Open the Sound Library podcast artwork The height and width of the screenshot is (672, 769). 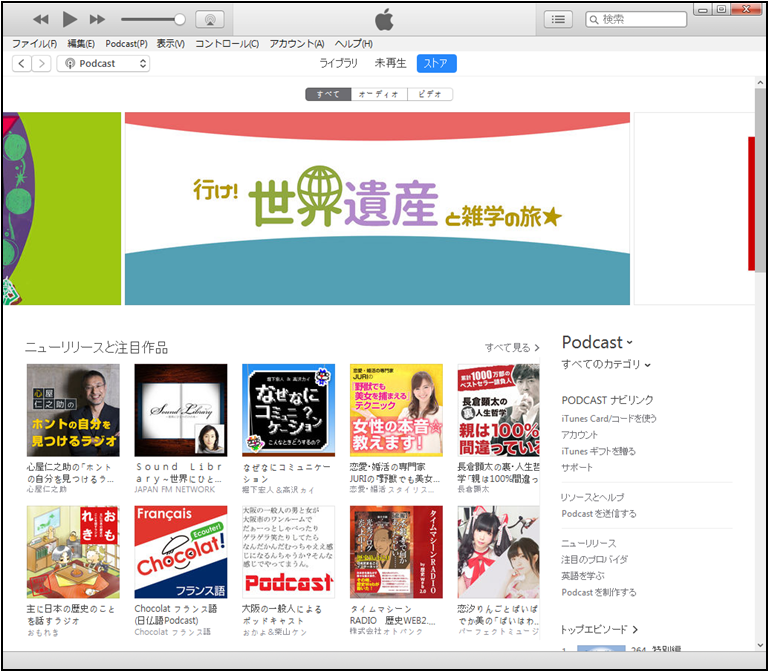point(181,410)
